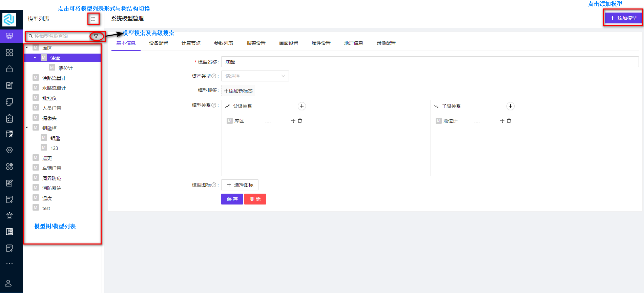
Task: Focus the model name search box
Action: click(x=58, y=36)
